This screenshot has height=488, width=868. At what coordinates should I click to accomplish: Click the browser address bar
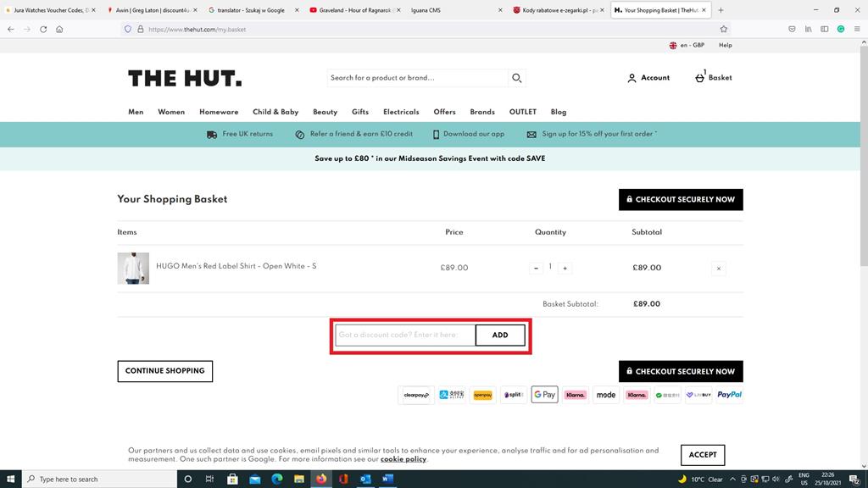426,30
